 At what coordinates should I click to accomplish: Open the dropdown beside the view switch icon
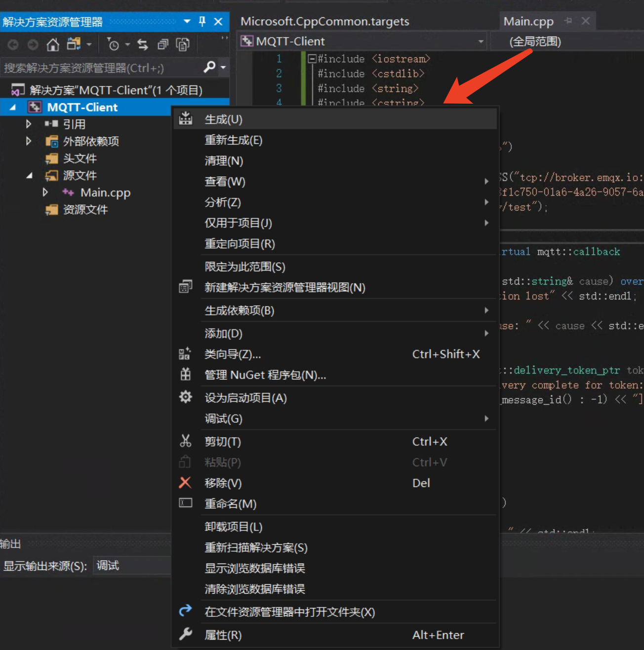tap(89, 45)
